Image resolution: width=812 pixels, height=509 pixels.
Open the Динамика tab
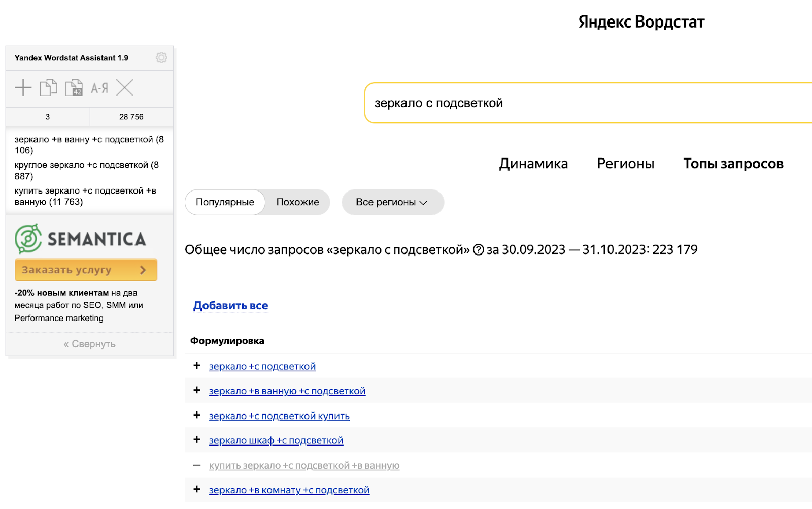tap(533, 164)
